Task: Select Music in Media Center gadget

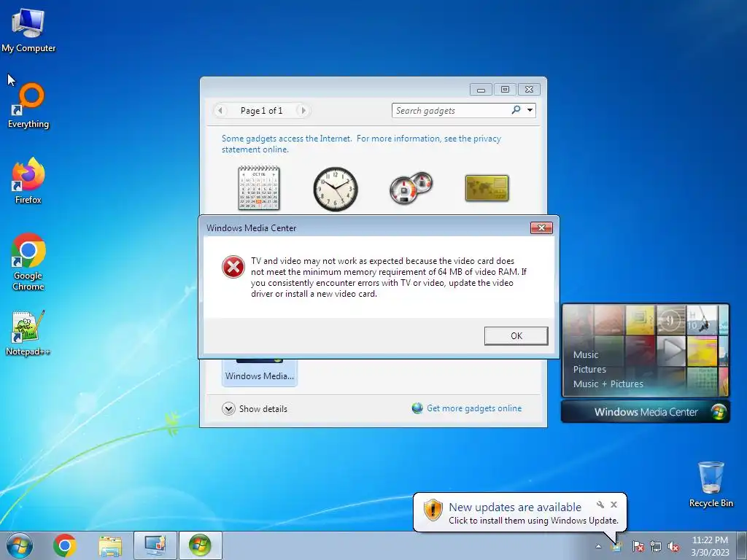Action: pyautogui.click(x=586, y=354)
